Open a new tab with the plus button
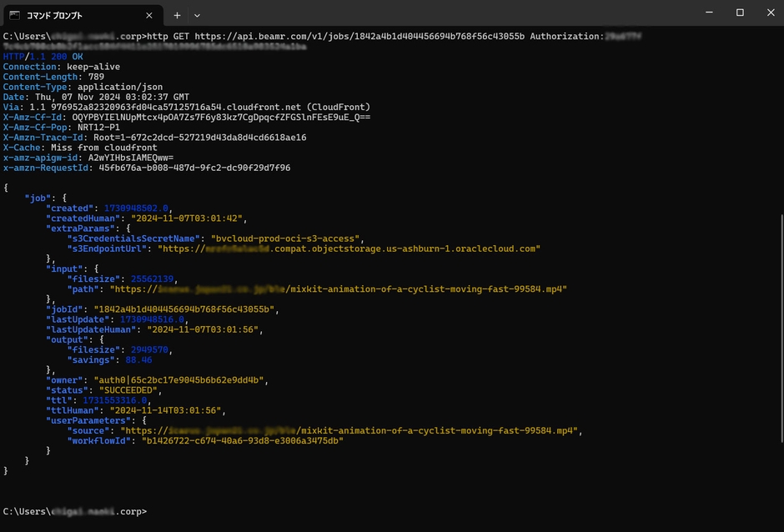784x532 pixels. [x=177, y=15]
